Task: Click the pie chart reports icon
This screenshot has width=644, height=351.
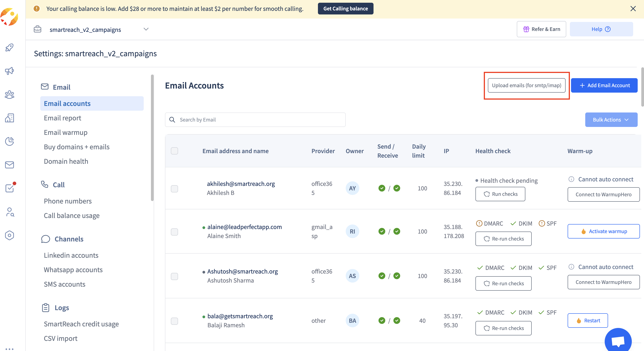Action: (9, 141)
